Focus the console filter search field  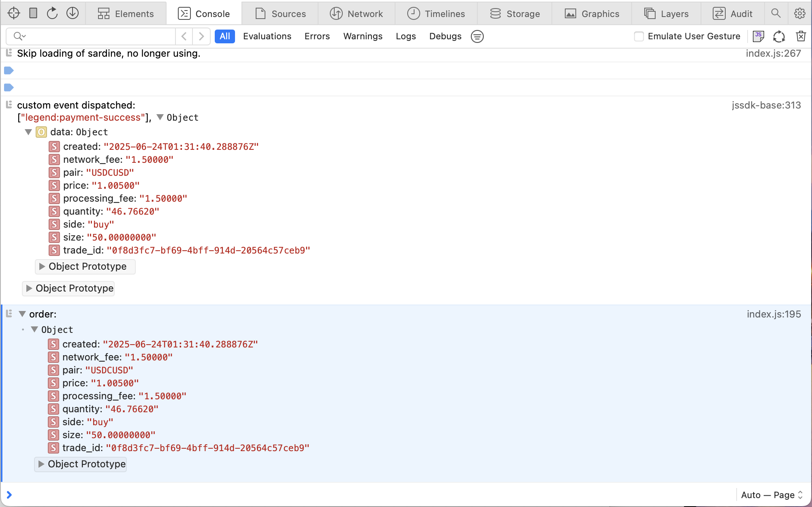pos(91,36)
